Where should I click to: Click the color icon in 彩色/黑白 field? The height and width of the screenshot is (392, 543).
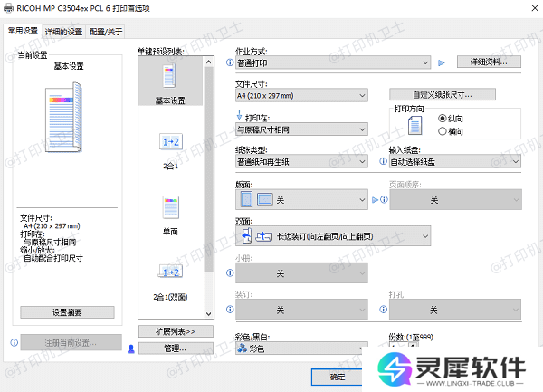[242, 349]
